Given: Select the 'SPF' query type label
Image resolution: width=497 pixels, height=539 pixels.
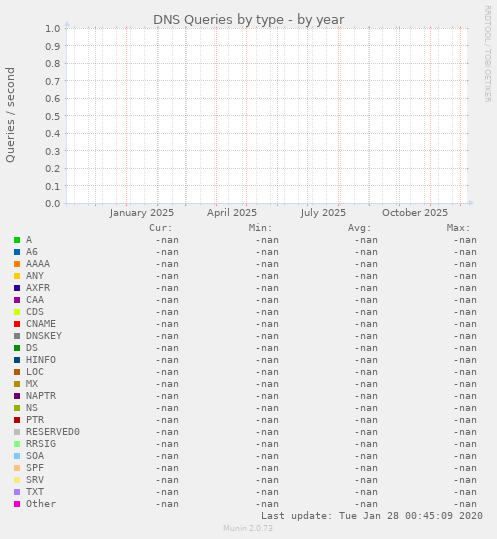Looking at the screenshot, I should coord(35,468).
